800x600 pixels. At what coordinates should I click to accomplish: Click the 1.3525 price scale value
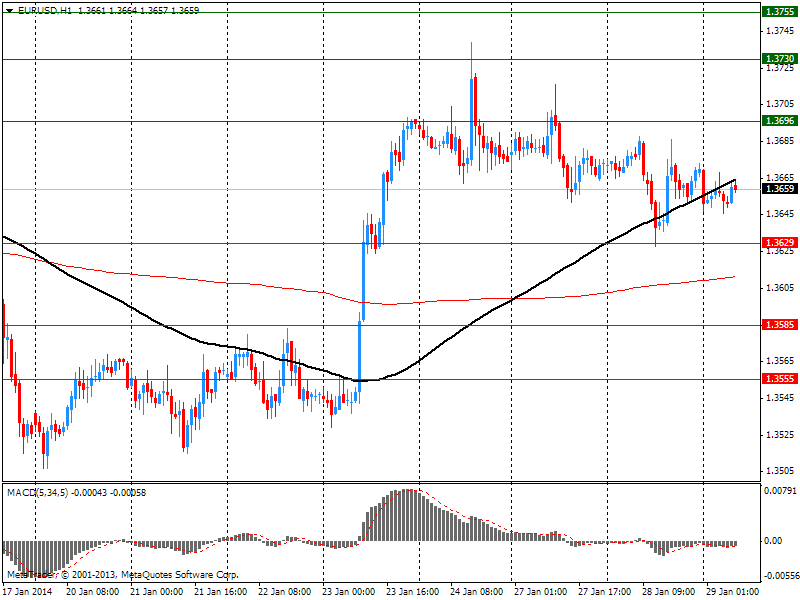point(781,435)
